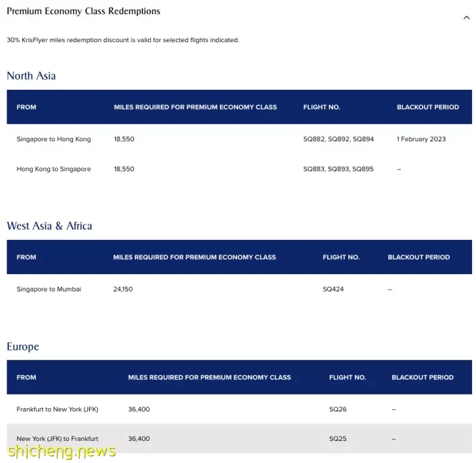
Task: Click the Europe section heading
Action: (x=23, y=347)
